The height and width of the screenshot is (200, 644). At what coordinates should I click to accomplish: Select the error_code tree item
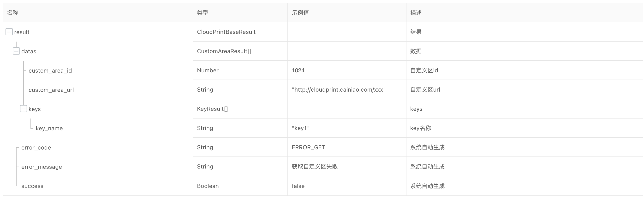[36, 147]
